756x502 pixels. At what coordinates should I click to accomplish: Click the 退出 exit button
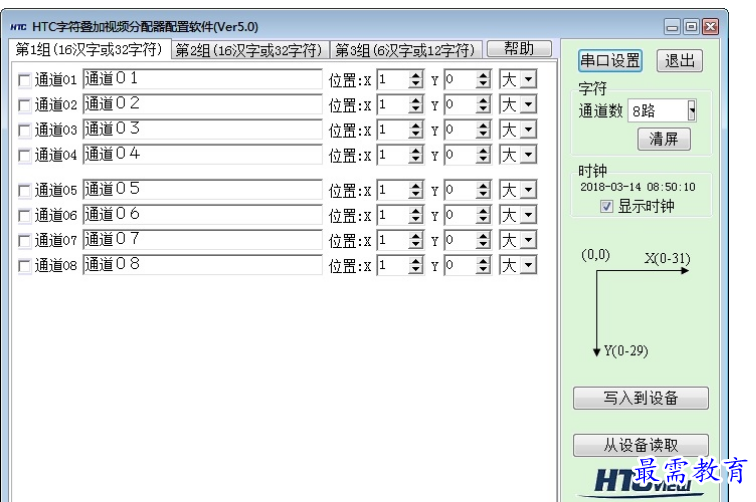coord(679,61)
